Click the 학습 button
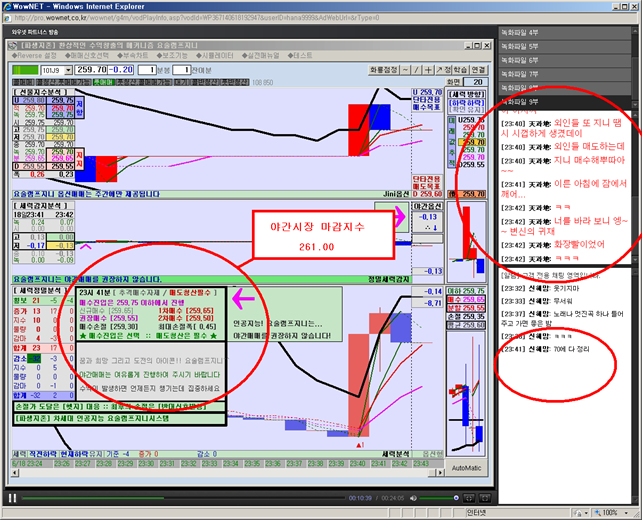Screen dimensions: 642x520 [x=461, y=70]
